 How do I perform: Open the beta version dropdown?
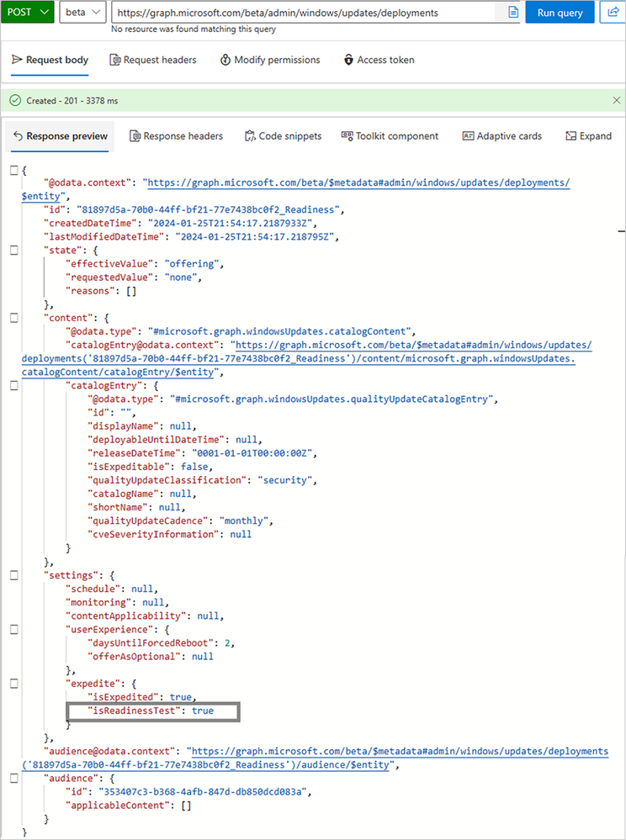click(82, 12)
